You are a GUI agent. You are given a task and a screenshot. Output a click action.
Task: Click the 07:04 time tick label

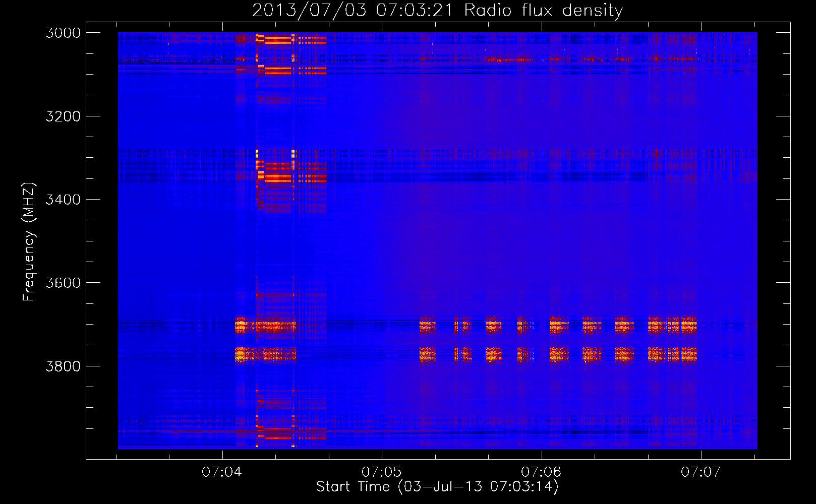[222, 472]
